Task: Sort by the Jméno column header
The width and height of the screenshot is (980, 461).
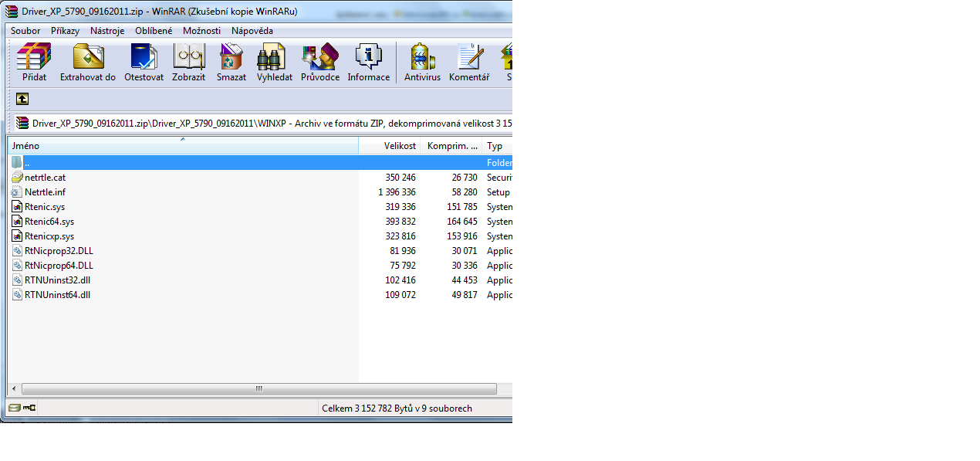Action: (x=183, y=146)
